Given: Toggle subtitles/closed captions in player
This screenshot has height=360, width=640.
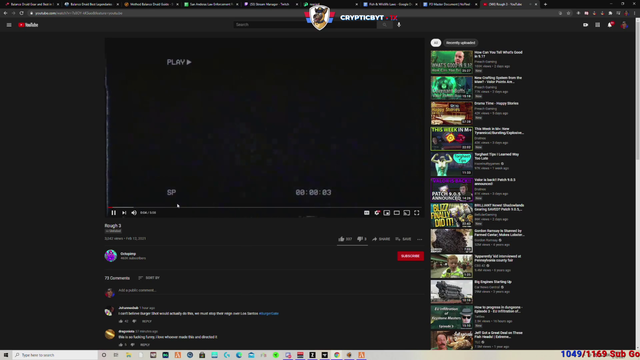Looking at the screenshot, I should (x=367, y=213).
